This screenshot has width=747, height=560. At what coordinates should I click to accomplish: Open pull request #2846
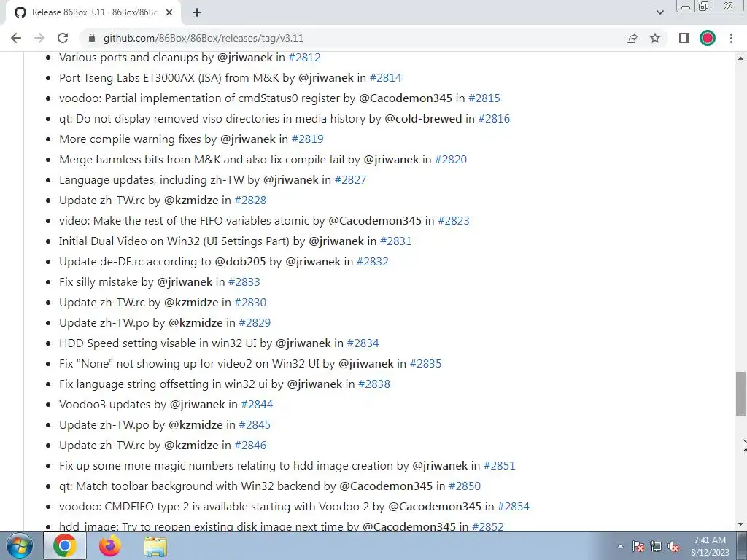pyautogui.click(x=250, y=446)
